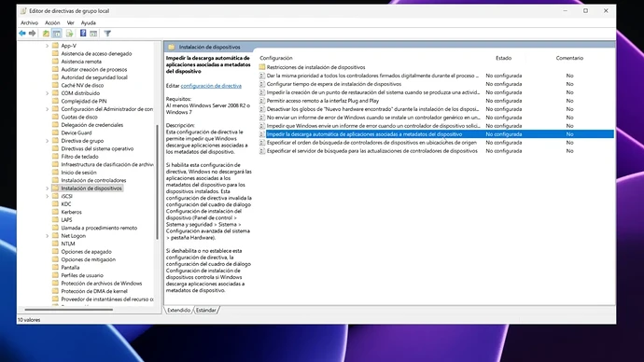Toggle the action pane toolbar icon
Screen dimensions: 644x362
(x=93, y=34)
